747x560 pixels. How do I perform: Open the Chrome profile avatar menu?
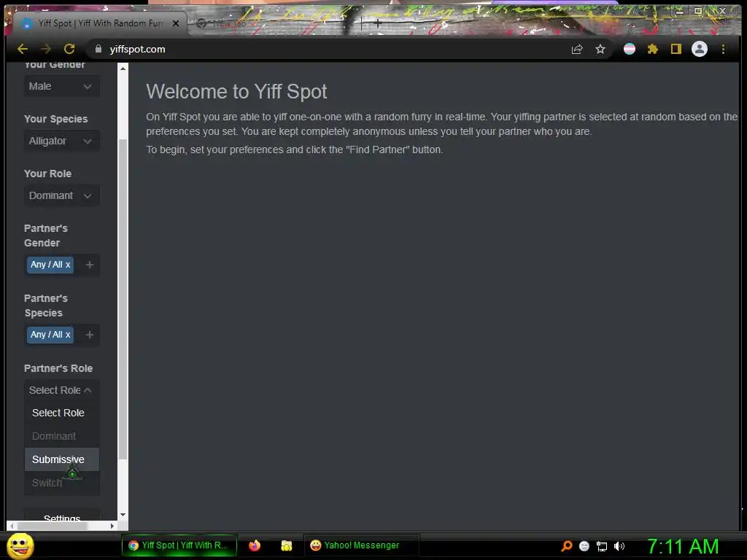700,49
